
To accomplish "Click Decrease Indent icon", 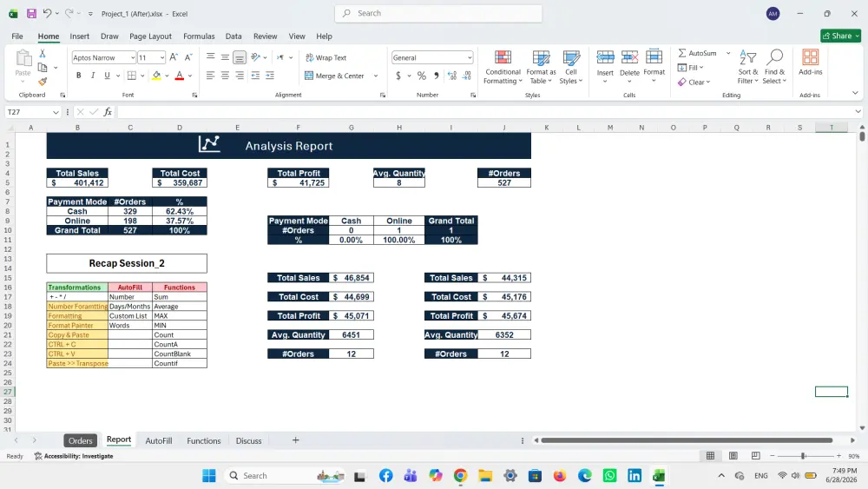I will pos(255,76).
